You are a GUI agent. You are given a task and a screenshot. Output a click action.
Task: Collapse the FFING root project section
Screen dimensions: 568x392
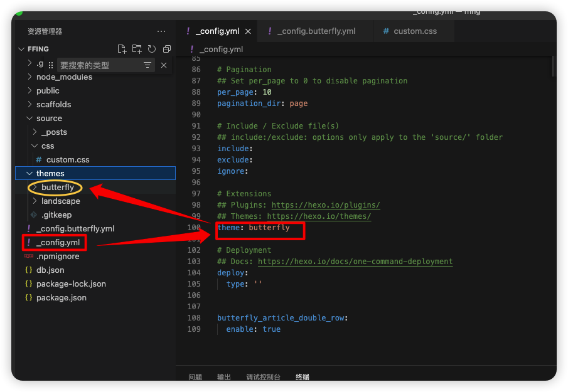pyautogui.click(x=38, y=49)
